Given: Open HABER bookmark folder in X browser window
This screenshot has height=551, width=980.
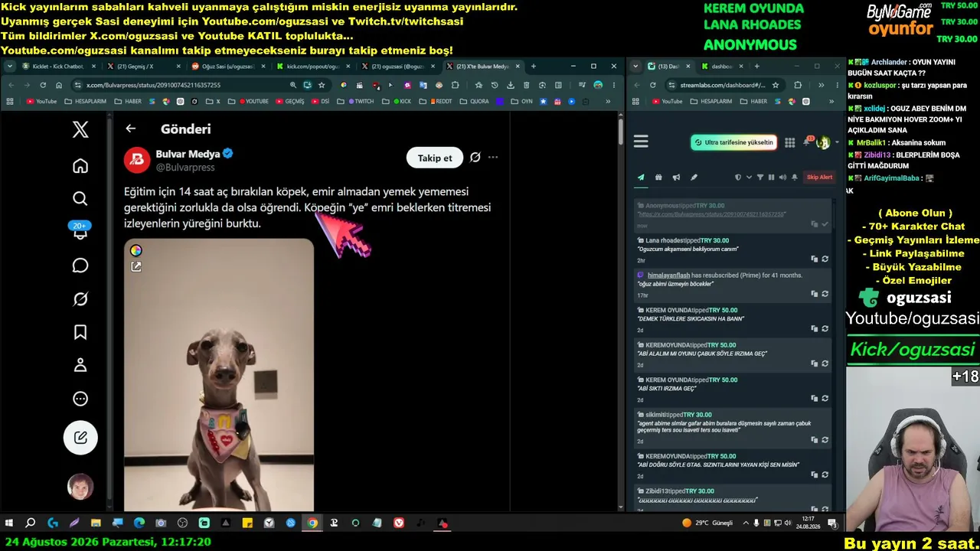Looking at the screenshot, I should pos(128,101).
